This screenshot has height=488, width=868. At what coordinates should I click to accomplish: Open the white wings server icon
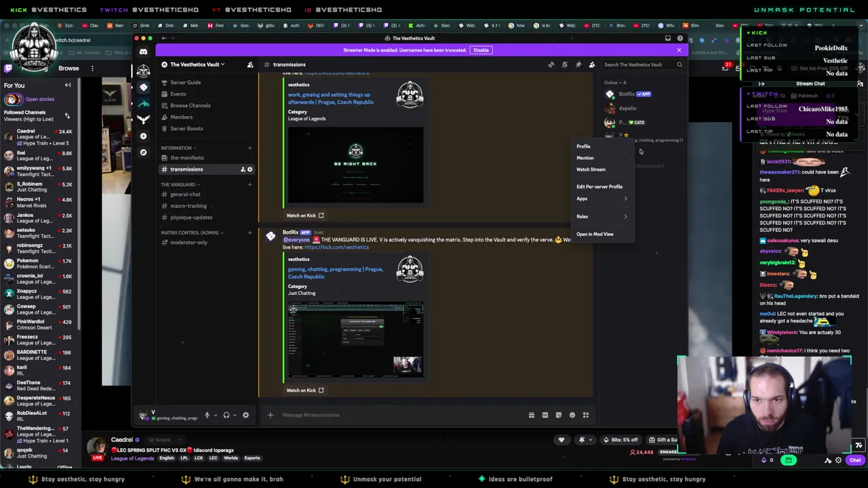point(143,119)
